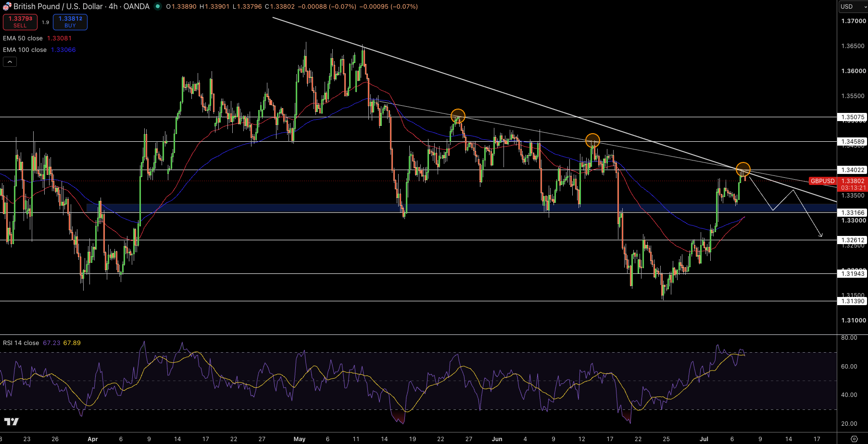868x444 pixels.
Task: Click the green market status indicator dot
Action: [x=158, y=7]
